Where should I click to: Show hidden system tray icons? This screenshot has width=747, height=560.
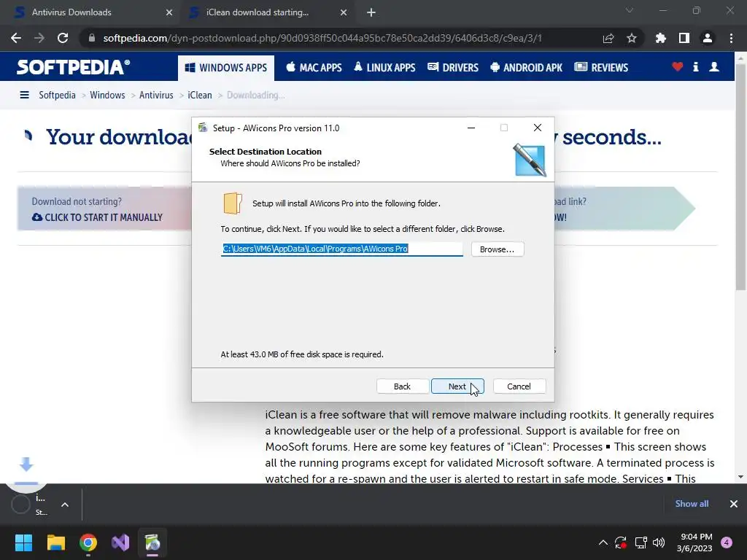(603, 542)
